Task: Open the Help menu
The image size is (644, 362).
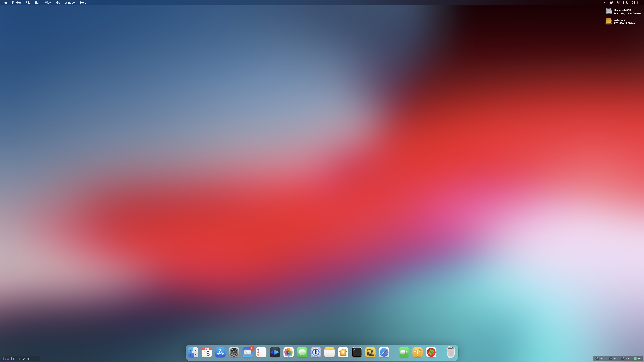Action: click(83, 2)
